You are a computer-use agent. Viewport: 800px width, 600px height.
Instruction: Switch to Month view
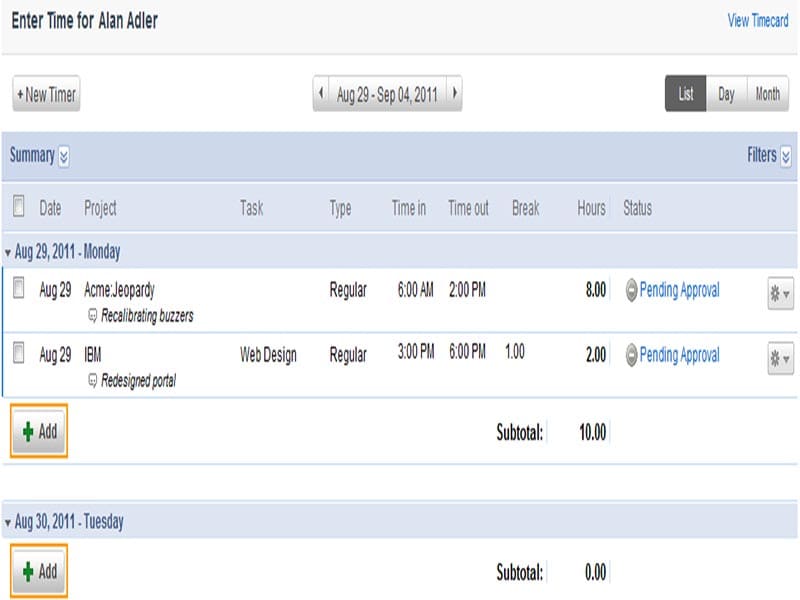767,94
